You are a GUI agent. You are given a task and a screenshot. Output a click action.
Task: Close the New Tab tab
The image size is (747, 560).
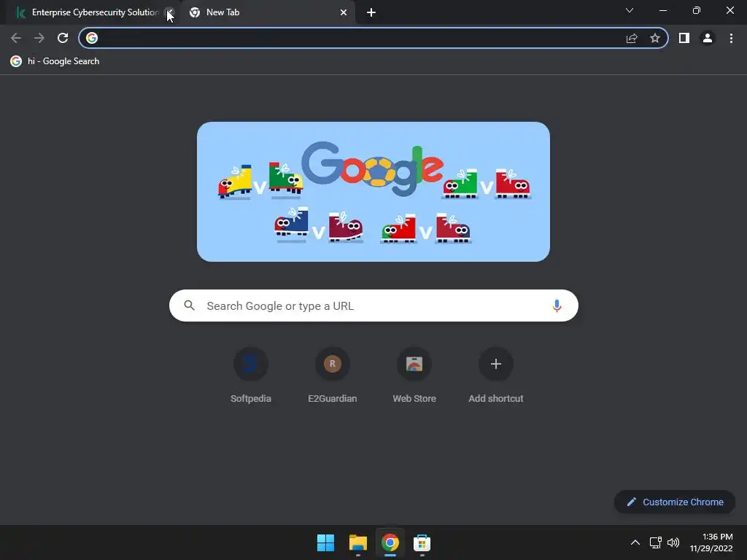pos(344,12)
